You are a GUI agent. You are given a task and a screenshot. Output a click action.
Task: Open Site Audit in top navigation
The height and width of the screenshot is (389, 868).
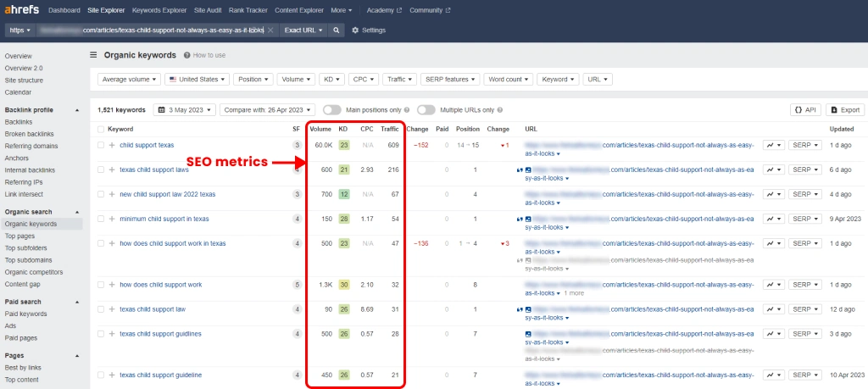[x=209, y=10]
